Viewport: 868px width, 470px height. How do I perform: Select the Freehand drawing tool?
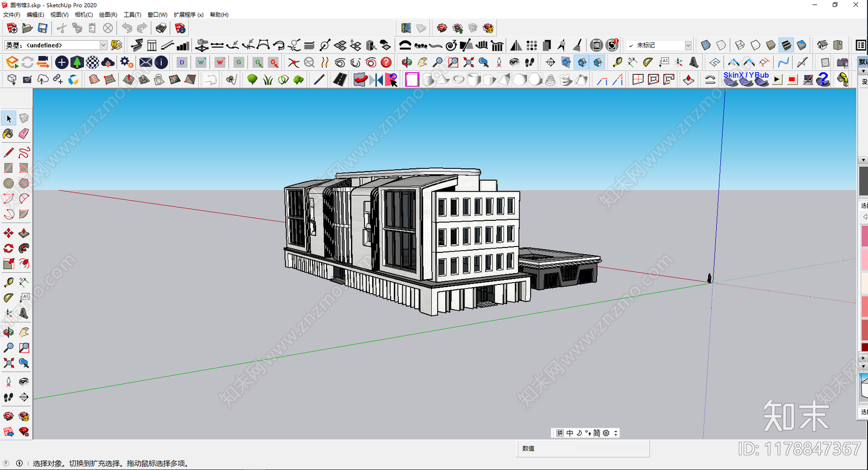click(24, 153)
